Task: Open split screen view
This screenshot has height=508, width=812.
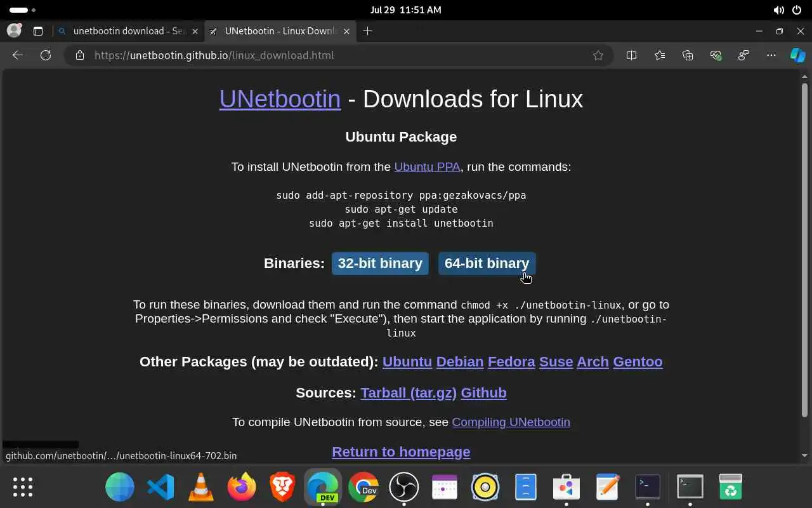Action: [x=631, y=55]
